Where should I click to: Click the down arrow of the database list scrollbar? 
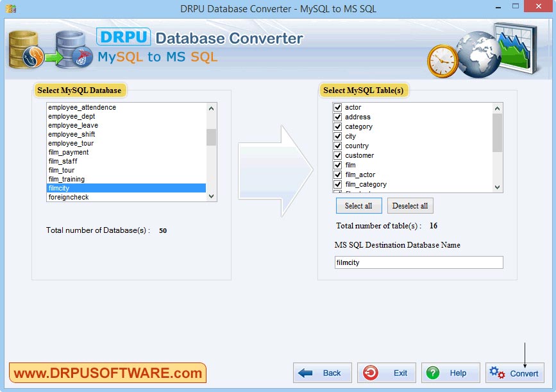coord(212,196)
